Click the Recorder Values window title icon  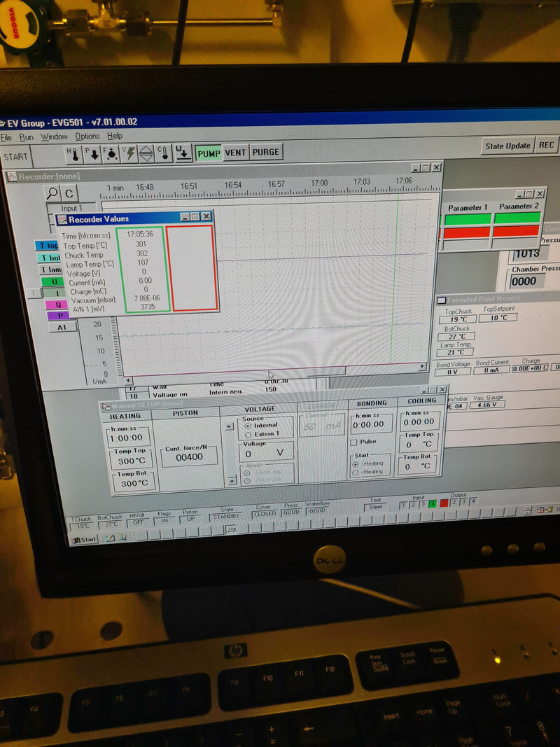tap(62, 220)
